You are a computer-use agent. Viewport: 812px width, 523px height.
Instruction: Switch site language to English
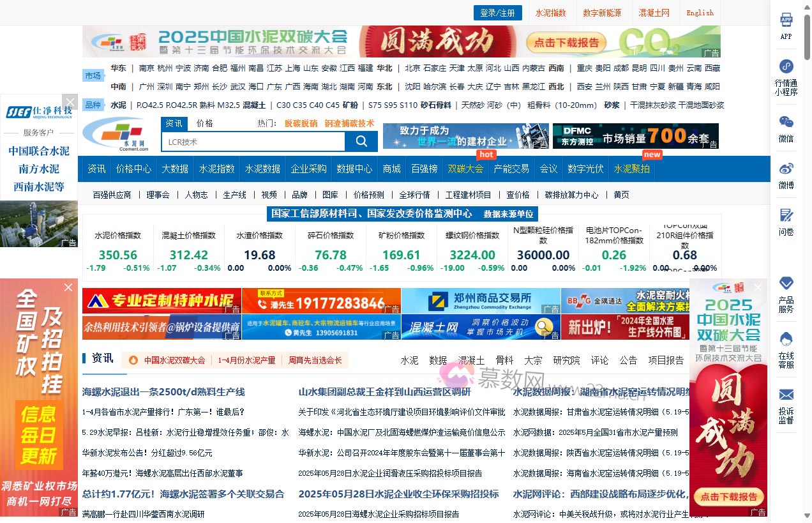pos(700,12)
